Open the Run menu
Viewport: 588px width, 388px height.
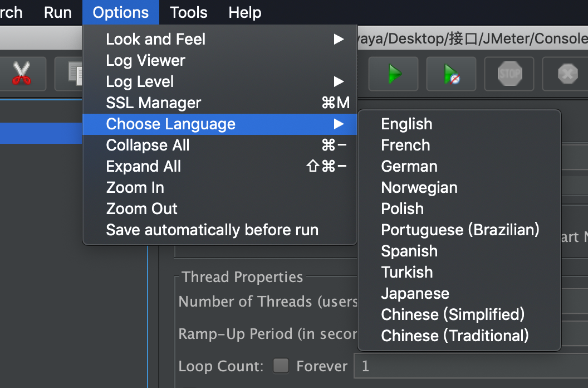[58, 12]
